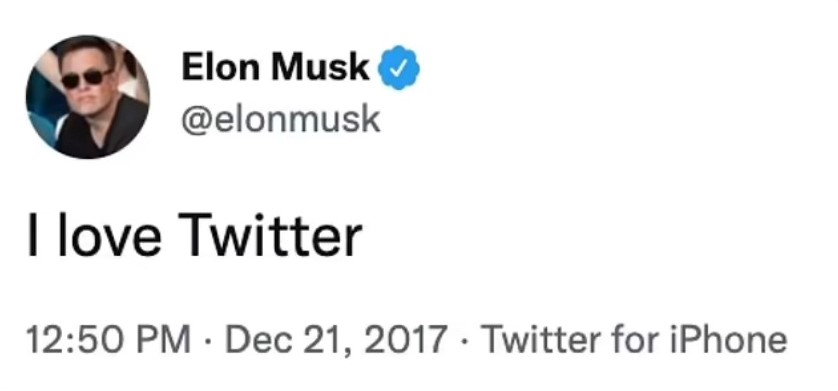Click the blue verified badge
Screen dimensions: 838x391
click(399, 68)
